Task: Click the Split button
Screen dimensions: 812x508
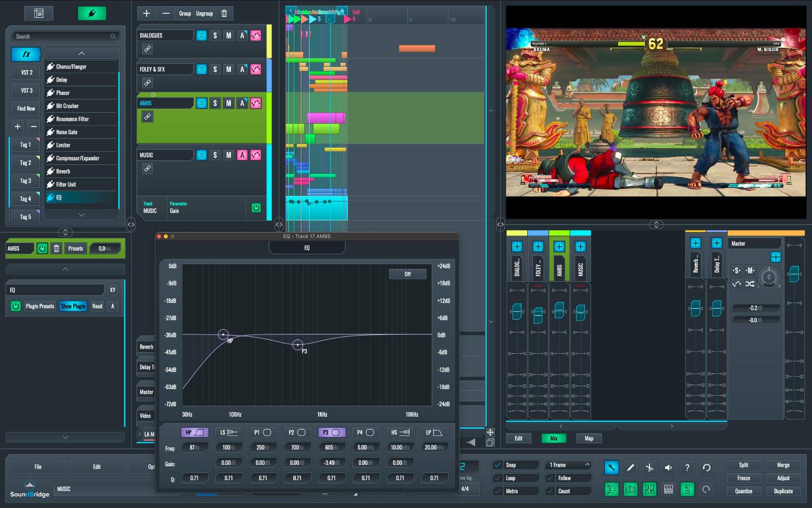Action: pos(743,465)
